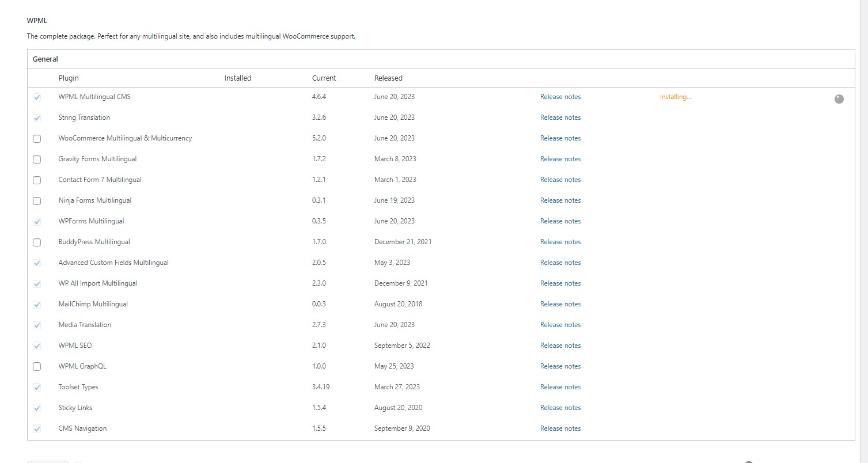This screenshot has width=868, height=463.
Task: Toggle the WPML Multilingual CMS checkbox
Action: (37, 97)
